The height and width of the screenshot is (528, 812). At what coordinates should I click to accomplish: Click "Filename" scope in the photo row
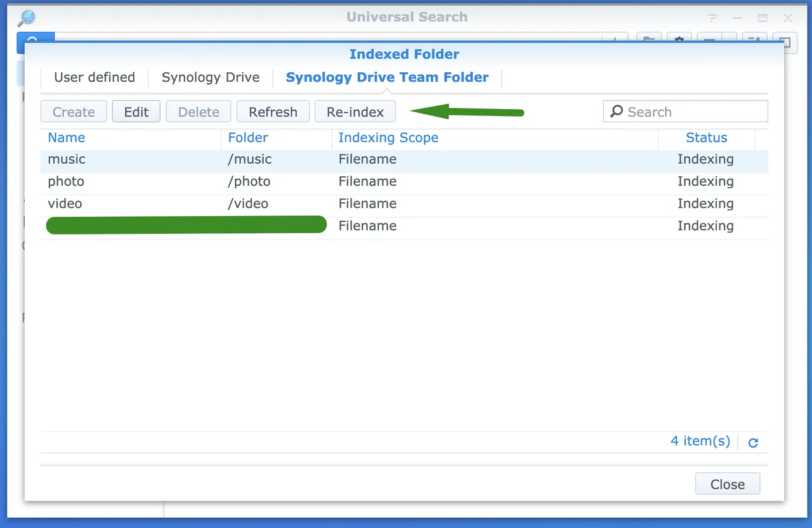[x=367, y=181]
